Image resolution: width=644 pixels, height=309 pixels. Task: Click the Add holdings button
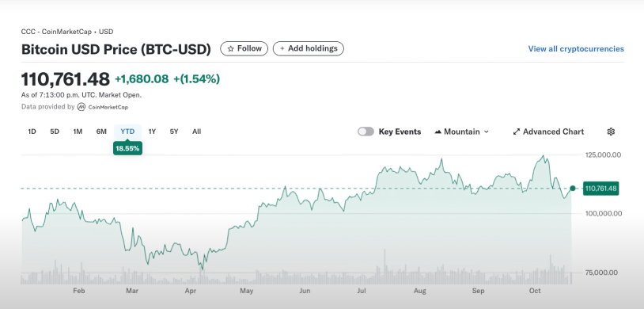pos(309,48)
